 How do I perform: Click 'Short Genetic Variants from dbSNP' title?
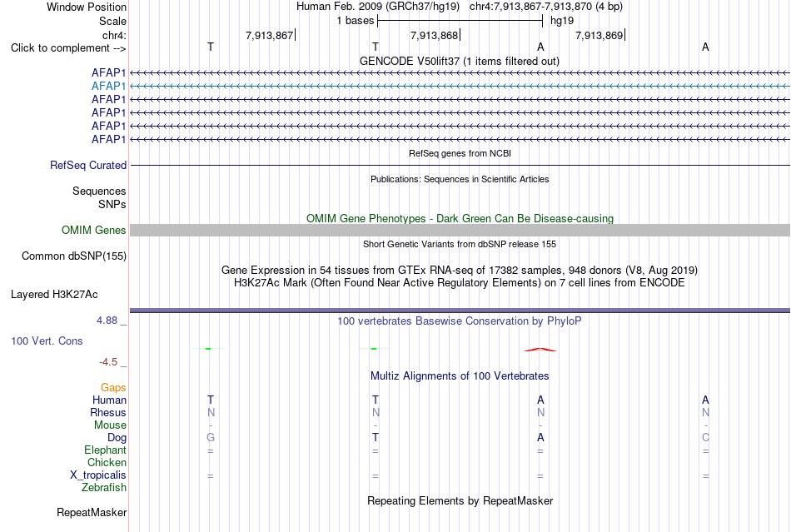[x=460, y=244]
